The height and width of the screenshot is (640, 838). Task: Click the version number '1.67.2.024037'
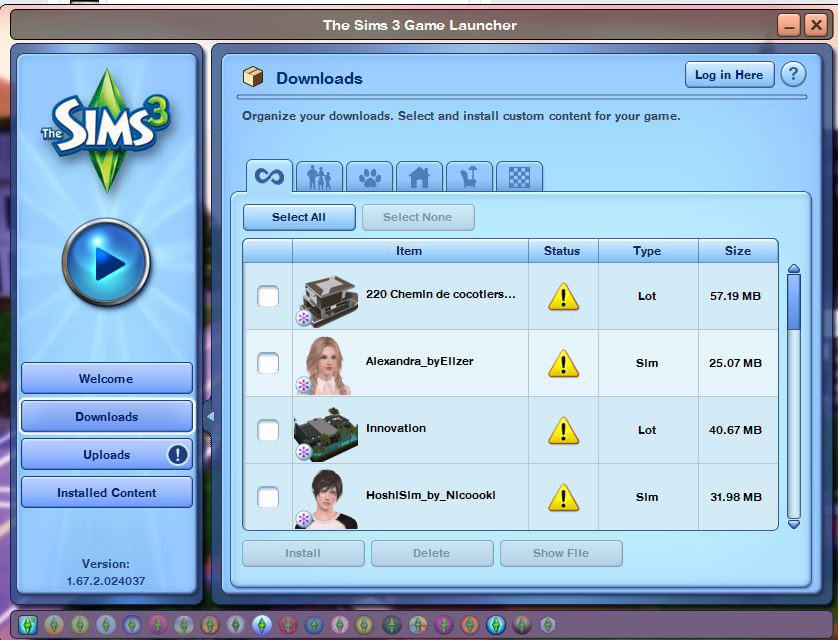click(106, 581)
